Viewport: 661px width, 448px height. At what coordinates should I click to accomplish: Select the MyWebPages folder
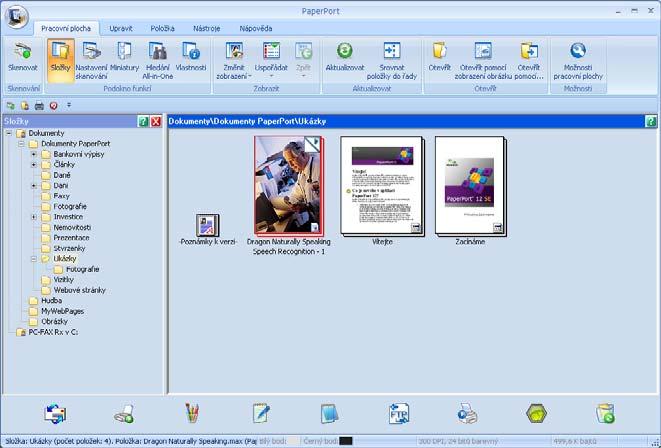(62, 311)
